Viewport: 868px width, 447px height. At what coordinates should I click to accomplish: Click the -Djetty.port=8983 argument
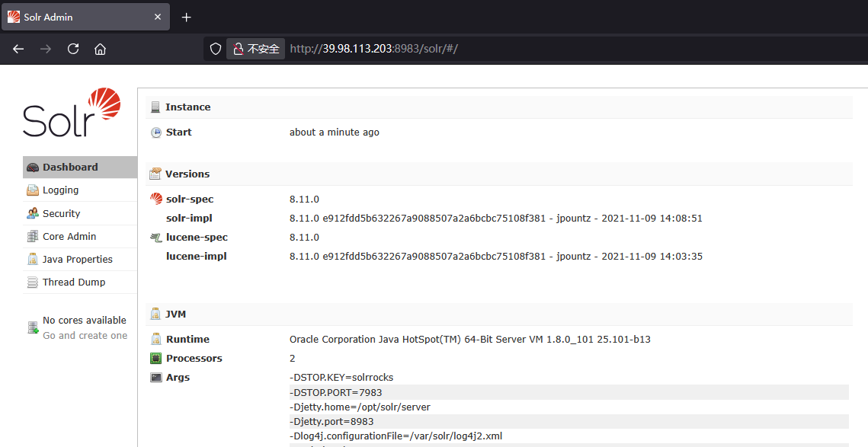569,422
